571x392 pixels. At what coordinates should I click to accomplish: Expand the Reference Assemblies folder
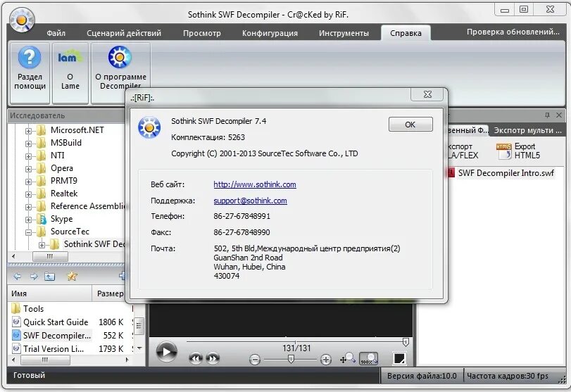tap(28, 207)
